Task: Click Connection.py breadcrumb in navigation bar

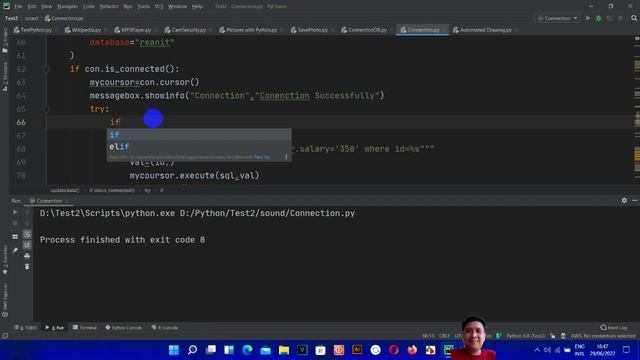Action: click(x=64, y=18)
